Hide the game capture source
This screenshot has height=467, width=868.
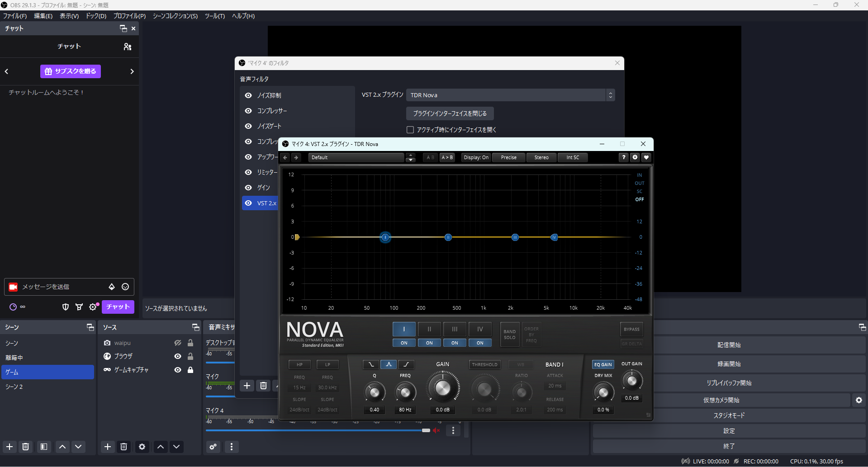(178, 370)
